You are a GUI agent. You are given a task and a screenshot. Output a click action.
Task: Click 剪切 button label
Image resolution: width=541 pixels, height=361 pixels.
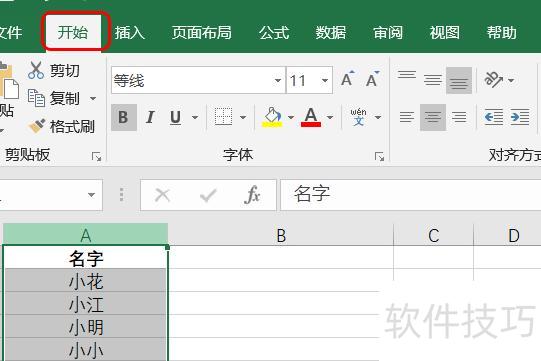(65, 71)
